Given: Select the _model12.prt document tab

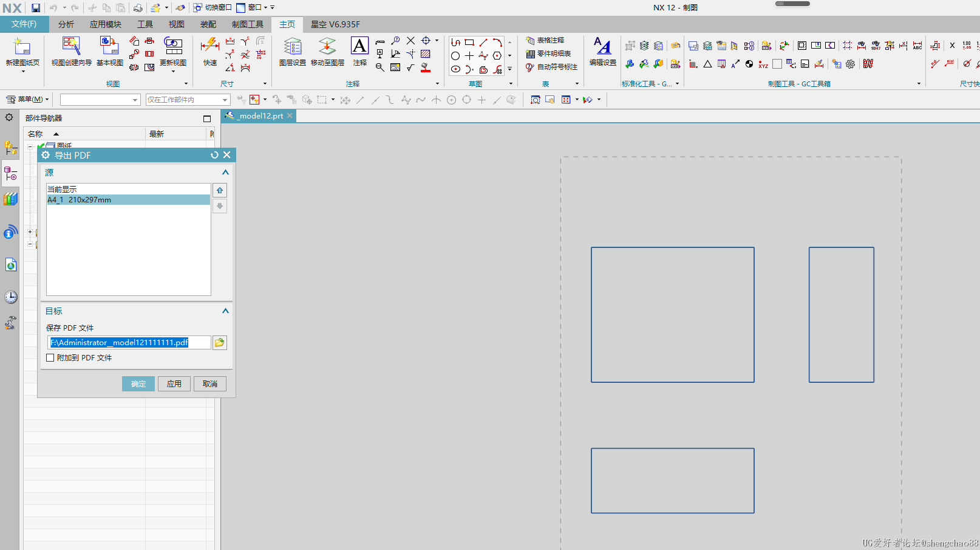Looking at the screenshot, I should (x=260, y=115).
